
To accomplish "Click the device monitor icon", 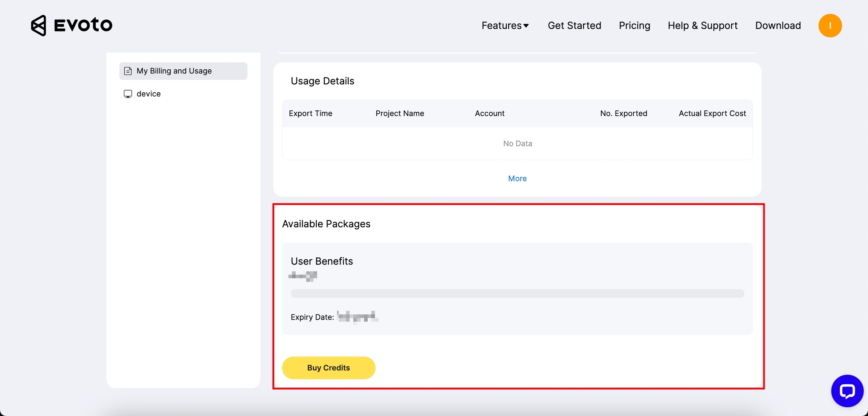I will coord(128,94).
